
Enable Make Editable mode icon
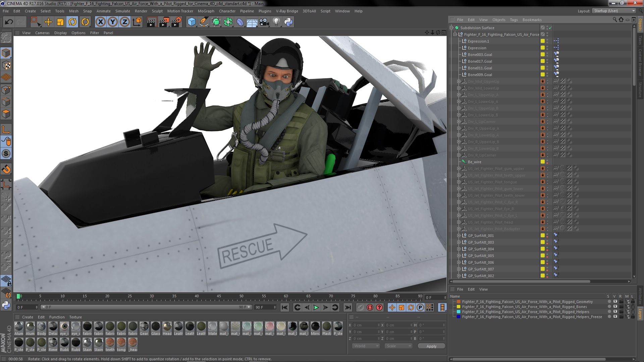tap(6, 38)
